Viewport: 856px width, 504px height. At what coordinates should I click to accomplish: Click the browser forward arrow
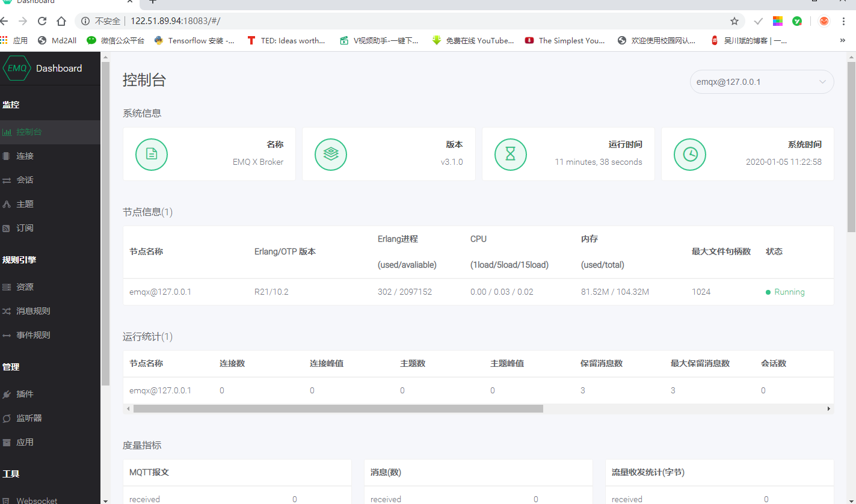(x=23, y=21)
